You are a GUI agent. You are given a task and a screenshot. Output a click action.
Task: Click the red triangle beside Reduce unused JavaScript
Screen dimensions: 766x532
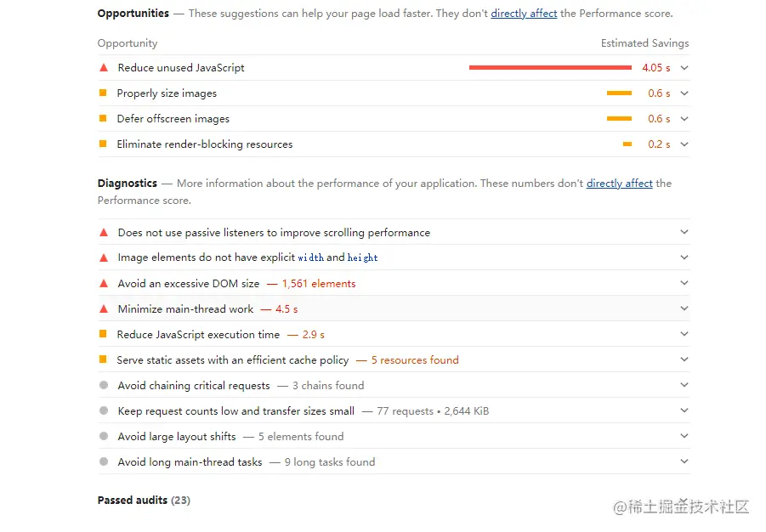[x=104, y=68]
